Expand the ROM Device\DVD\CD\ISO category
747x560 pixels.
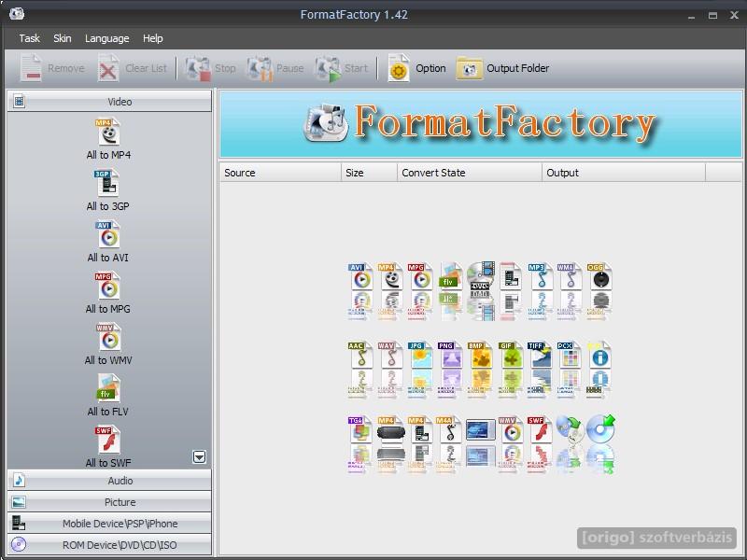pos(109,545)
